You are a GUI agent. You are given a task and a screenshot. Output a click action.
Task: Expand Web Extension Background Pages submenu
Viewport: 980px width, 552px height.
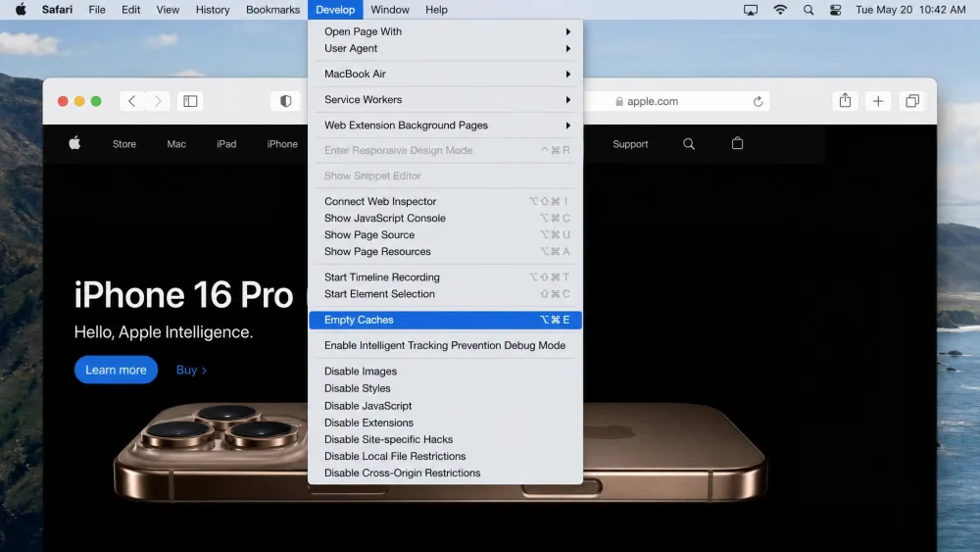(x=446, y=125)
